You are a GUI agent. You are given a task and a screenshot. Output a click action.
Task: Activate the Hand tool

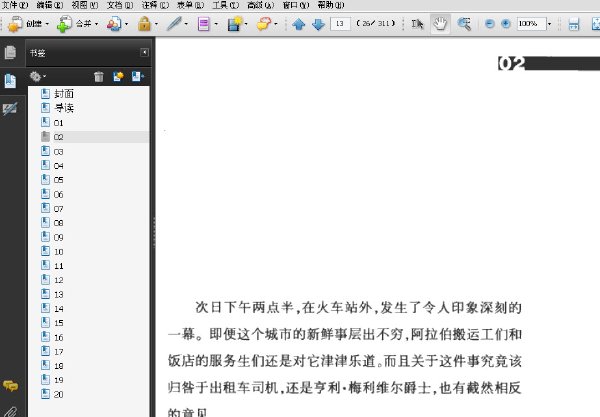440,24
